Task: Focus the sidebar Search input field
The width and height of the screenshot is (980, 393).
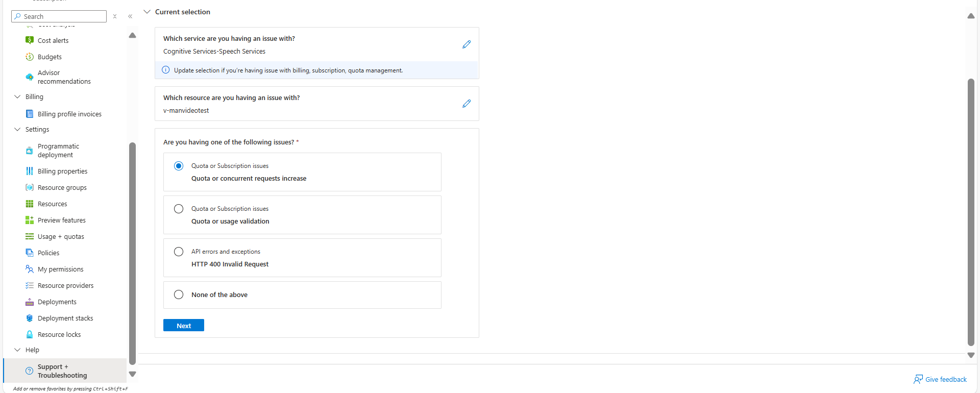Action: [x=59, y=16]
